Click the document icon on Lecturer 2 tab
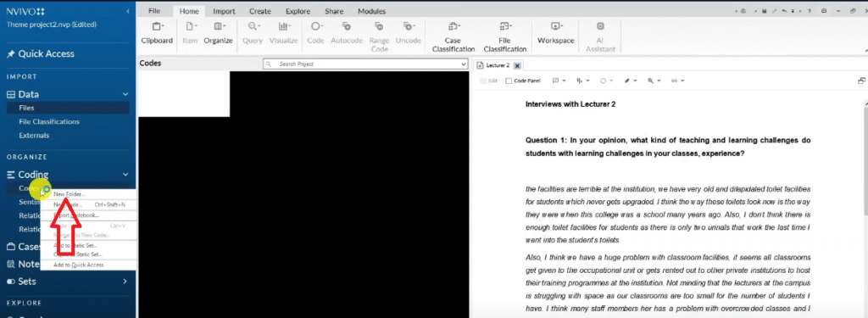 click(x=480, y=65)
